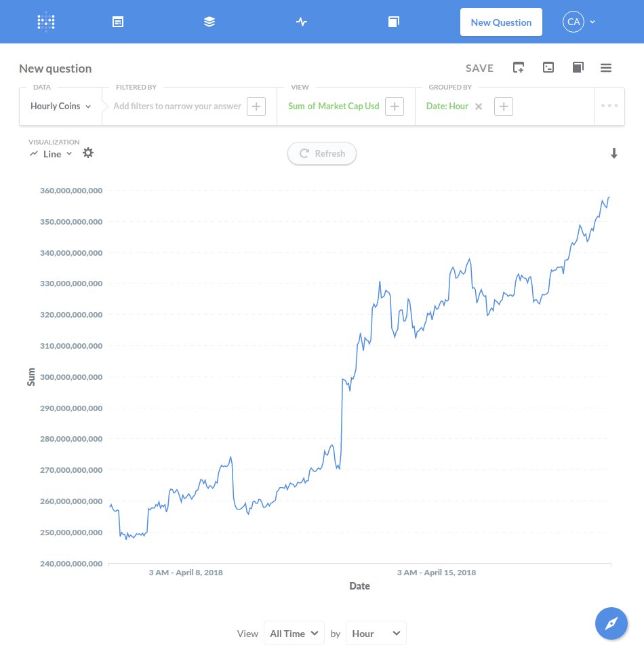Screen dimensions: 644x656
Task: Open the Dashboards icon in top nav
Action: [x=118, y=22]
